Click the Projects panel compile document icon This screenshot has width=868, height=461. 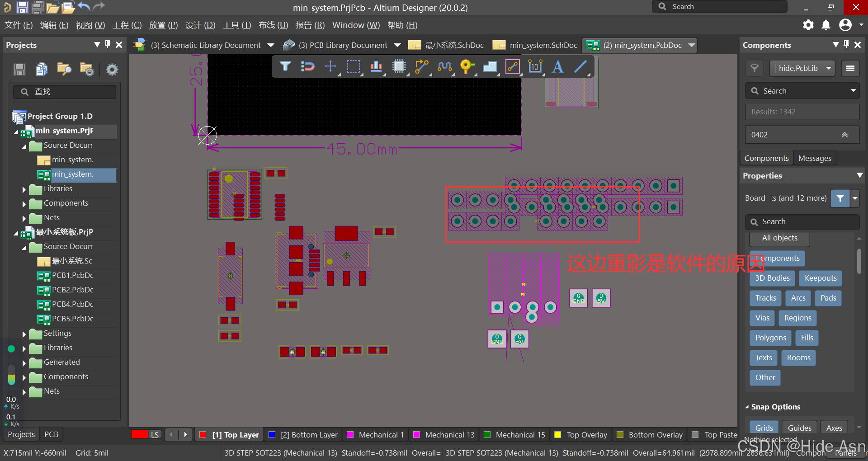[42, 69]
